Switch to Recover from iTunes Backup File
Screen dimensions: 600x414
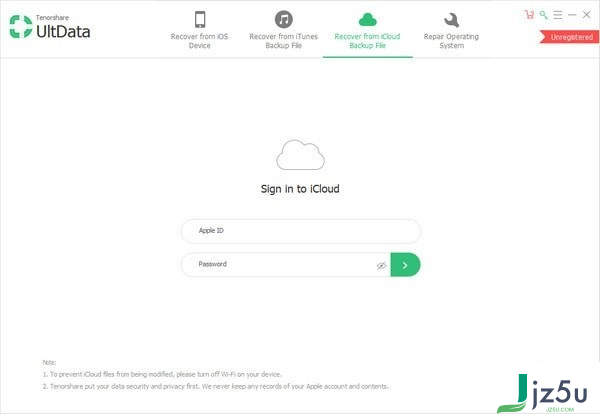click(284, 30)
